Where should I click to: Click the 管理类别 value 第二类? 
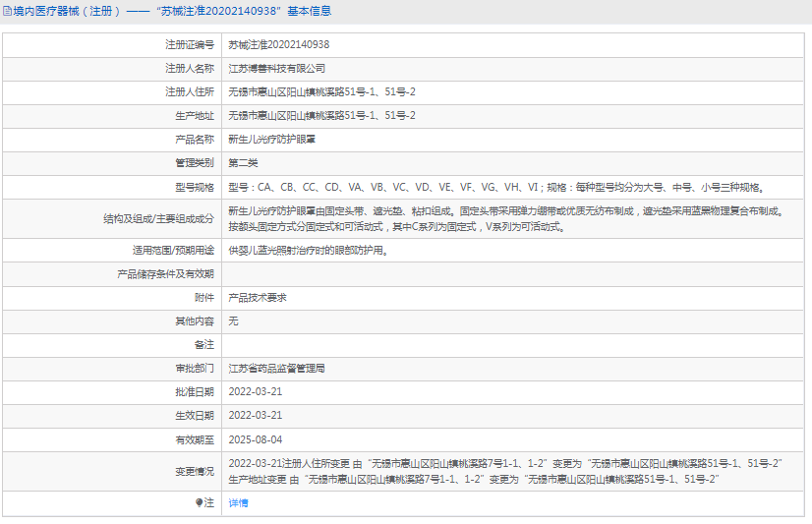pyautogui.click(x=243, y=162)
